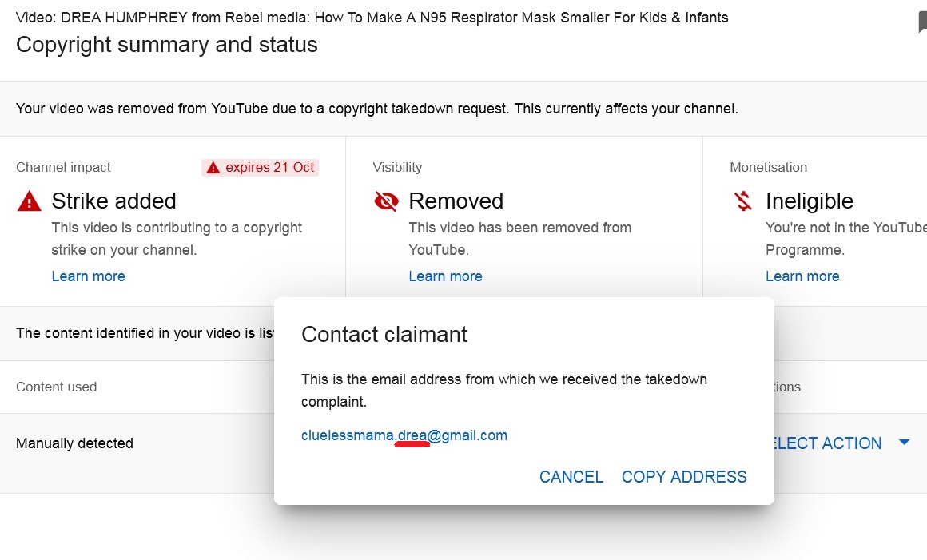Click the small triangle in expires badge
The width and height of the screenshot is (927, 560).
click(x=213, y=168)
